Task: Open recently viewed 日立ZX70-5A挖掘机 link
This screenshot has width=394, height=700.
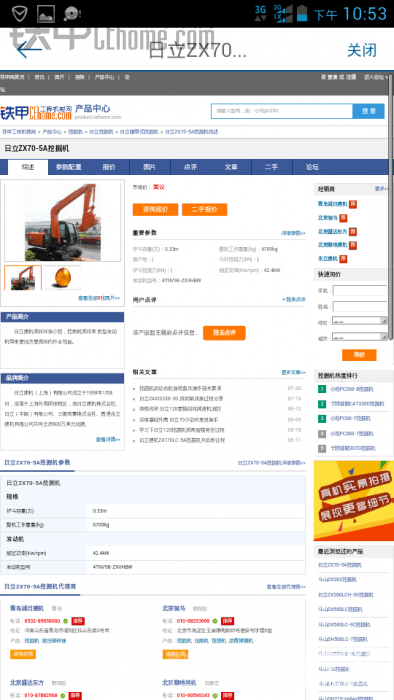Action: [x=340, y=565]
